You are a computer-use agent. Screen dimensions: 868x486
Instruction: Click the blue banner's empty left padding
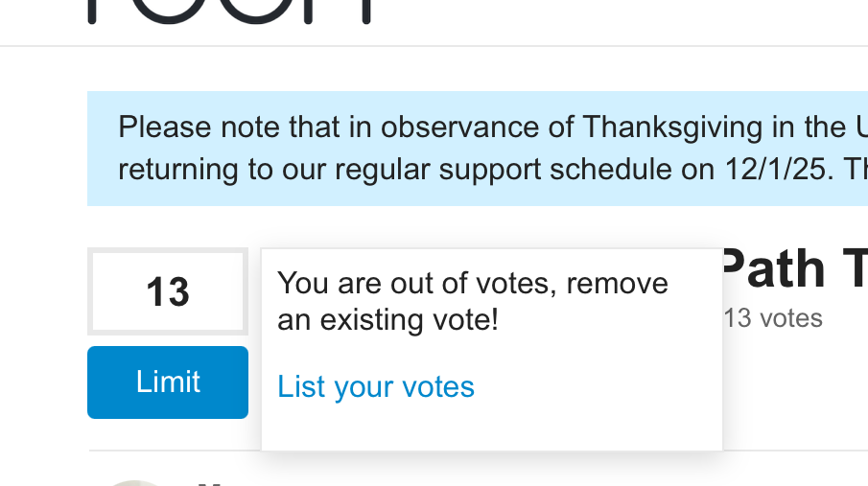[102, 149]
